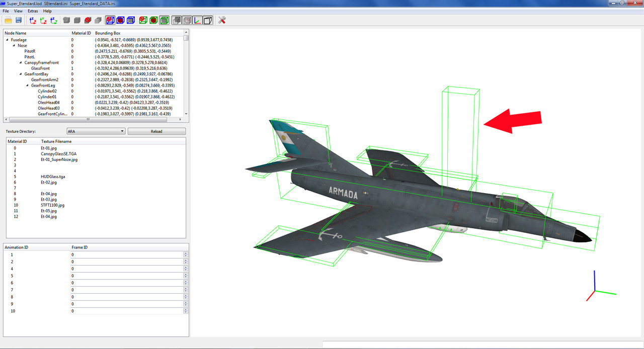Increase Frame ID for animation 2

coord(186,260)
